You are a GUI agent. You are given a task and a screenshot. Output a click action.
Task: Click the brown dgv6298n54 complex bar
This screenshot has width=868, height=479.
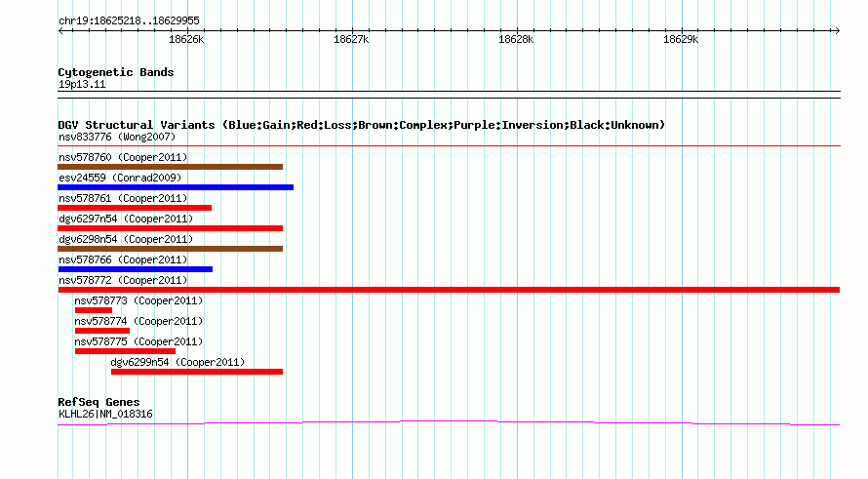[171, 249]
